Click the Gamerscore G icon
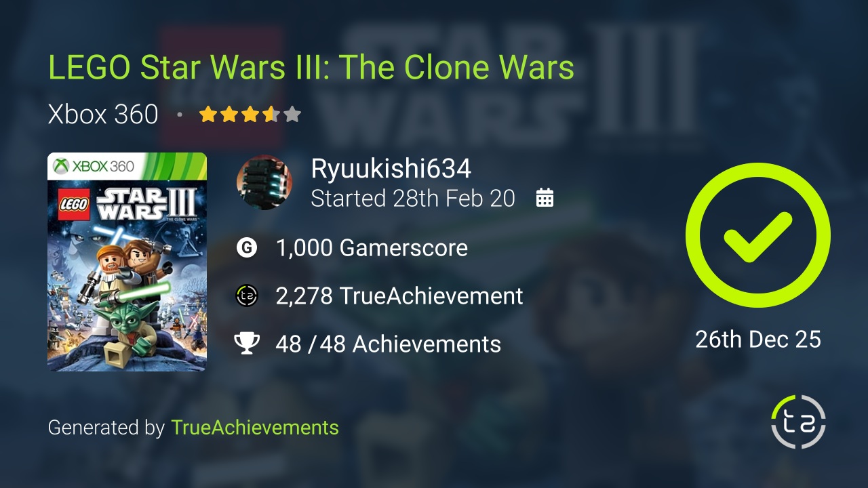868x488 pixels. pos(247,247)
